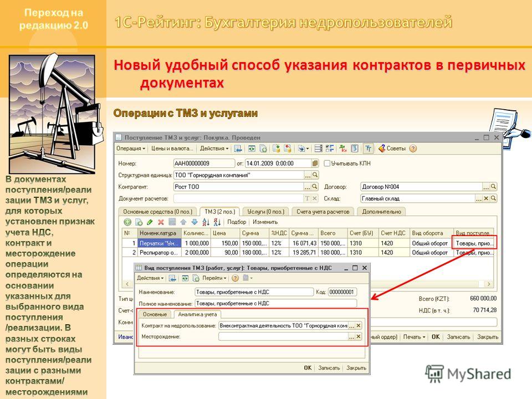Open the calendar picker beside the date field
The height and width of the screenshot is (399, 532).
point(315,163)
